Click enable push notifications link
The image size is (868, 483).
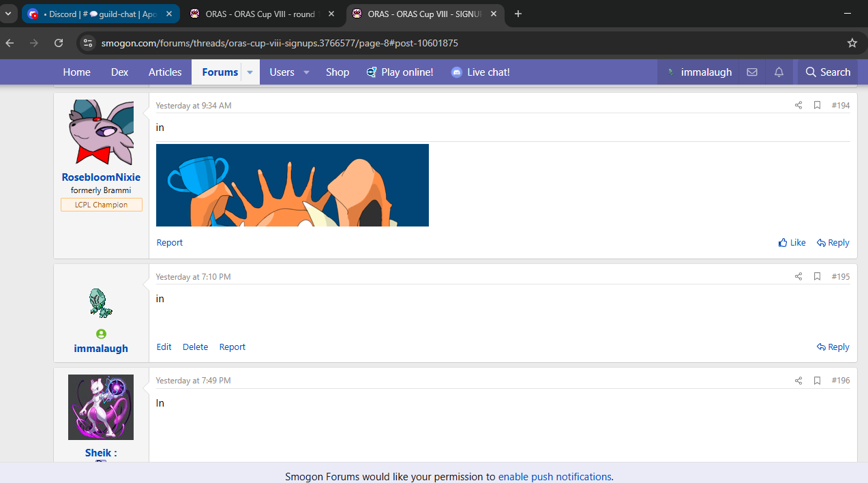[x=554, y=477]
